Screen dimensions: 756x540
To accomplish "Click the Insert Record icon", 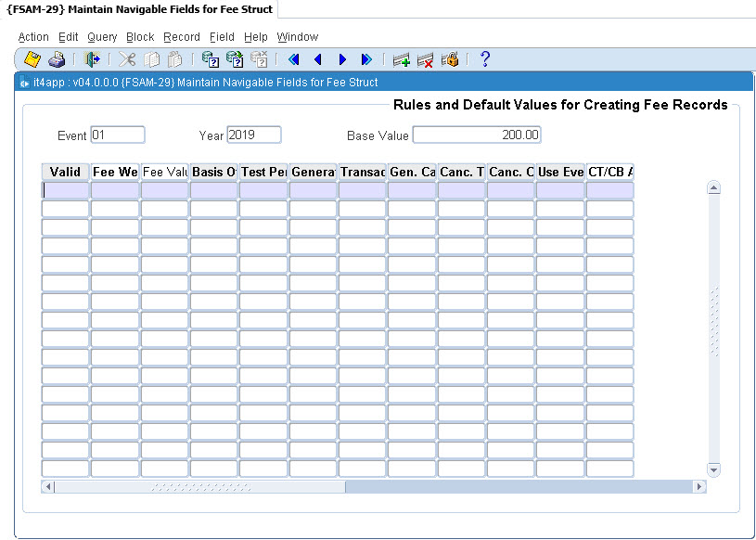I will click(x=402, y=59).
